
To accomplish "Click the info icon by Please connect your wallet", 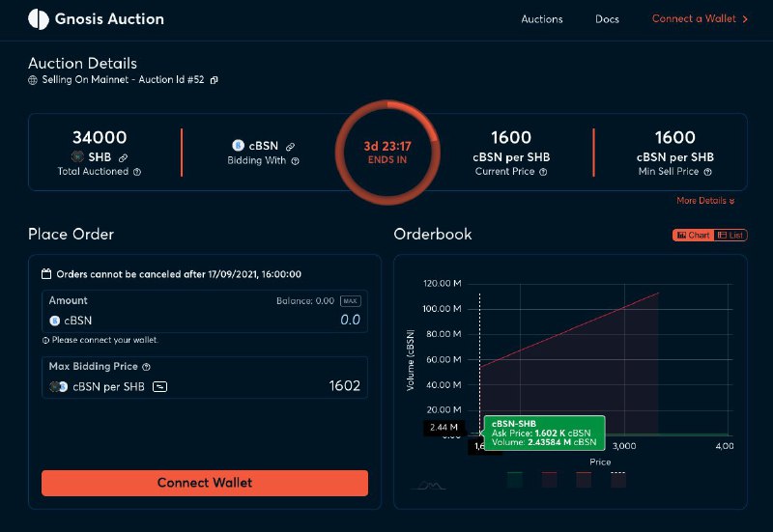I will click(45, 341).
